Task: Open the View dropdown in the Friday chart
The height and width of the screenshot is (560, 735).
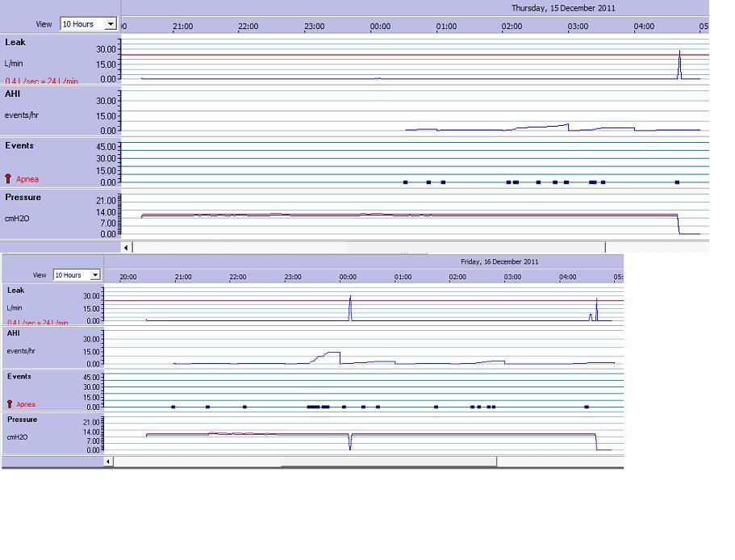Action: point(95,275)
